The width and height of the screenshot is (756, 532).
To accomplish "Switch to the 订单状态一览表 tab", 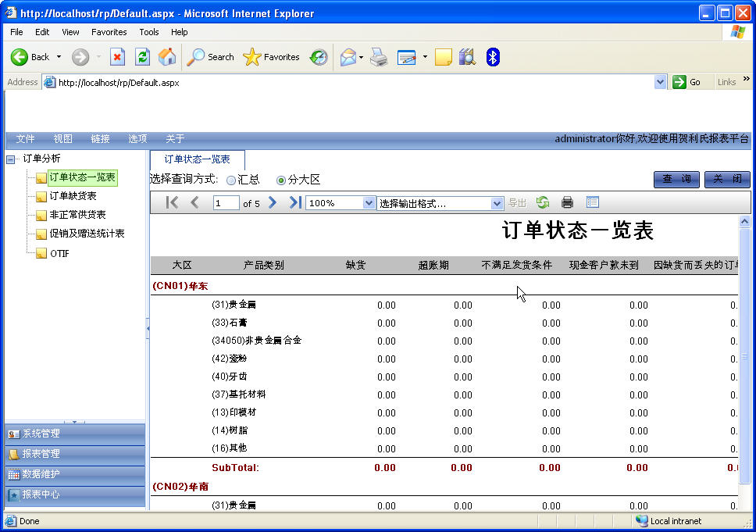I will (197, 159).
